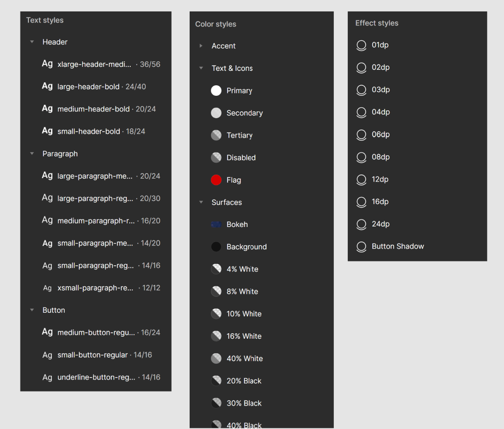Choose the Bokeh surface swatch

pyautogui.click(x=216, y=224)
